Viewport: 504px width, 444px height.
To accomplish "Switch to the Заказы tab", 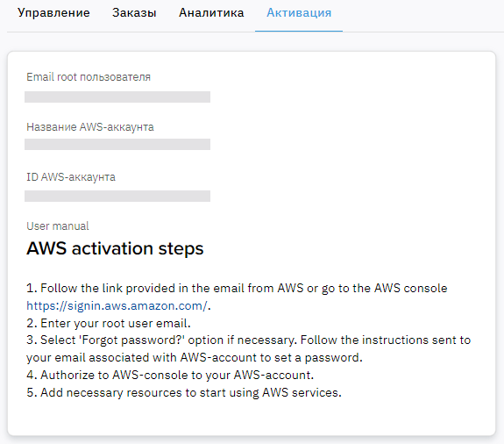I will (134, 13).
